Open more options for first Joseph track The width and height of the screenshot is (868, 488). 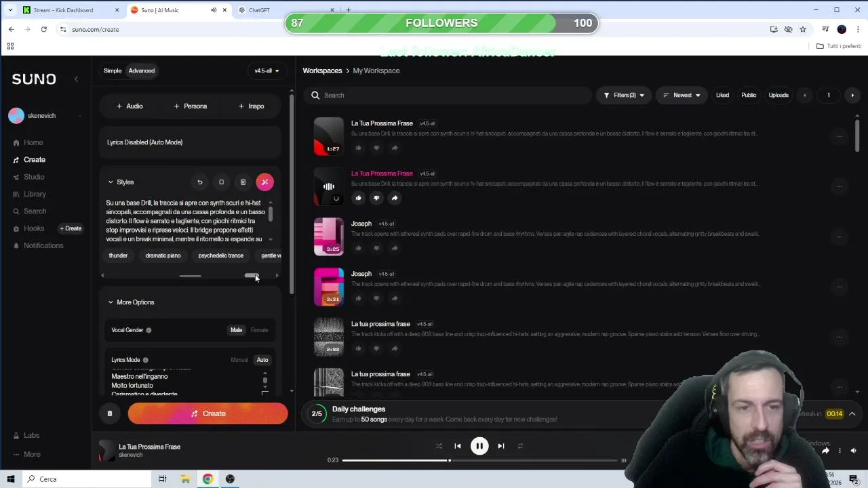pyautogui.click(x=840, y=237)
